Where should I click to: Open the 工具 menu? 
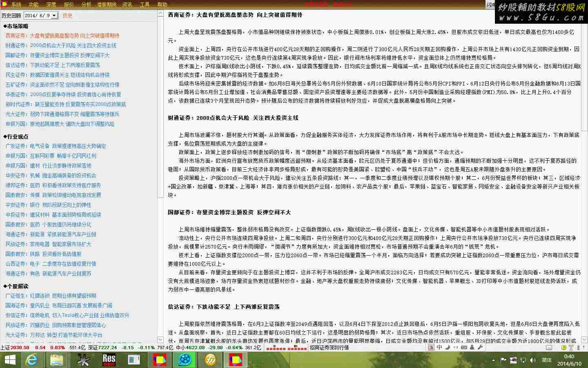pos(145,4)
